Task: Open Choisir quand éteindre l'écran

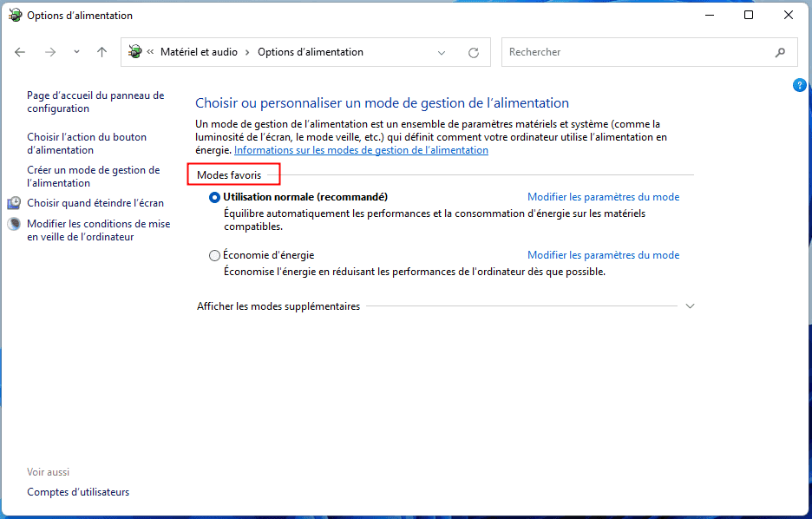Action: [x=95, y=203]
